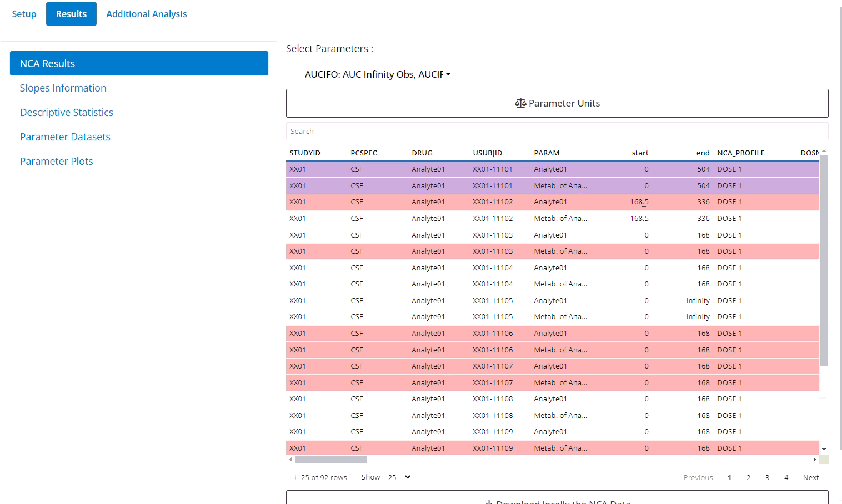Open Parameter Datasets section
Viewport: 842px width, 504px height.
[x=65, y=137]
